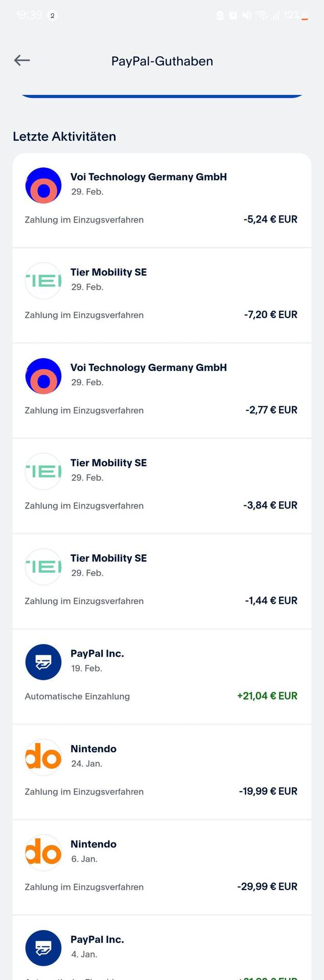324x980 pixels.
Task: Tap the Voi logo on the -2,77 € entry
Action: click(x=43, y=376)
